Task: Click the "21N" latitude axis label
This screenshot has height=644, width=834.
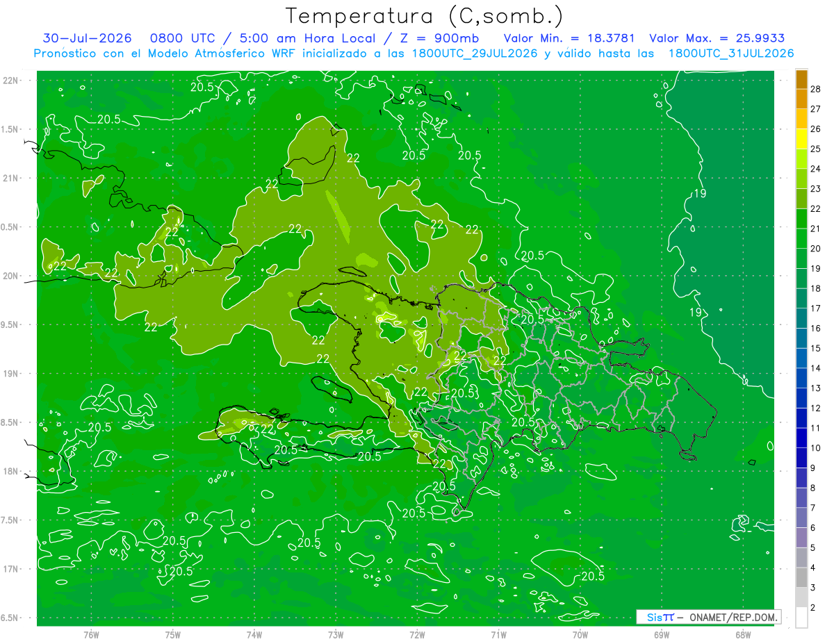Action: (x=10, y=178)
